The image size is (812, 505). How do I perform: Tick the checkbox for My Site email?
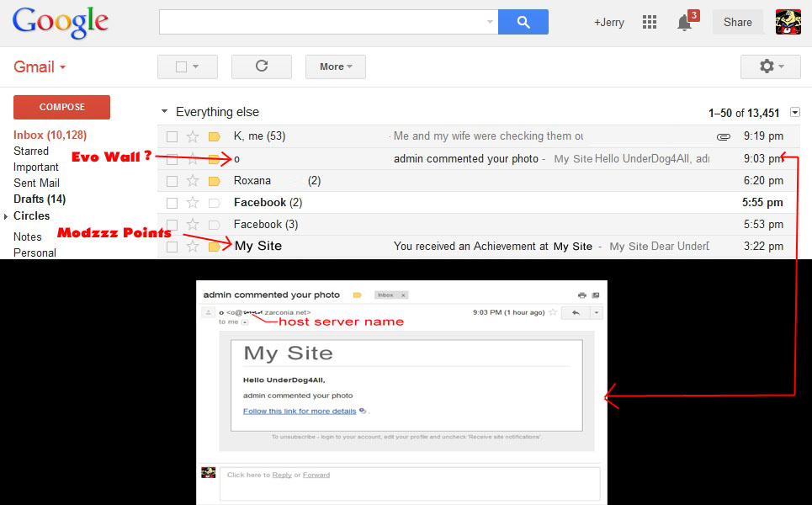click(x=172, y=247)
